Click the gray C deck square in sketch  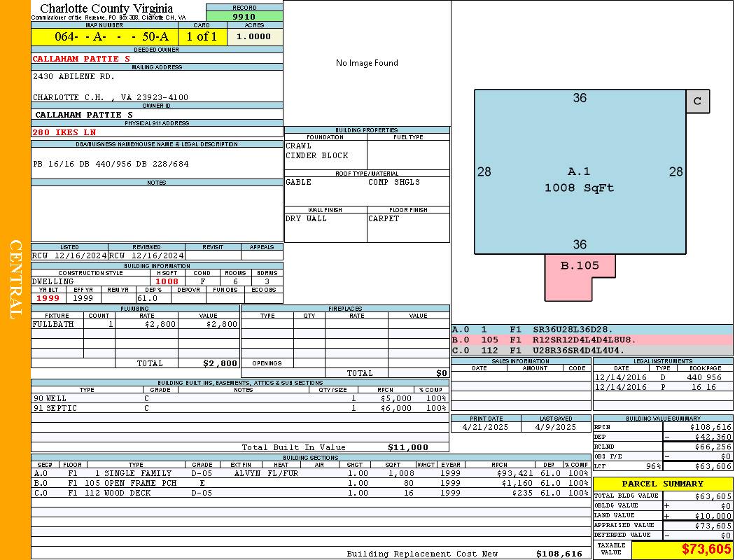click(x=697, y=101)
